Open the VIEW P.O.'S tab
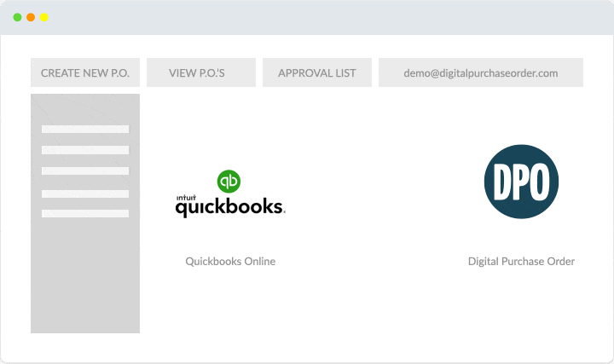Screen dimensions: 614x364 point(201,72)
